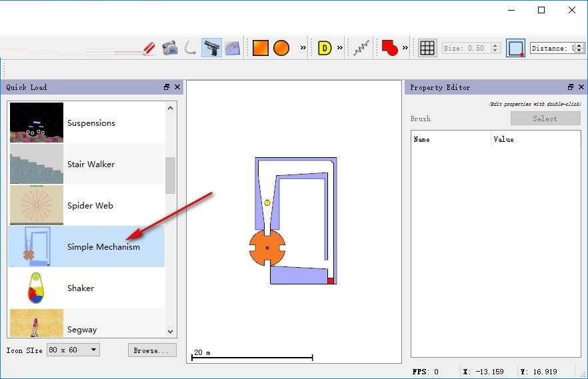The height and width of the screenshot is (379, 588).
Task: Toggle the square snap icon beside Distance
Action: [515, 48]
